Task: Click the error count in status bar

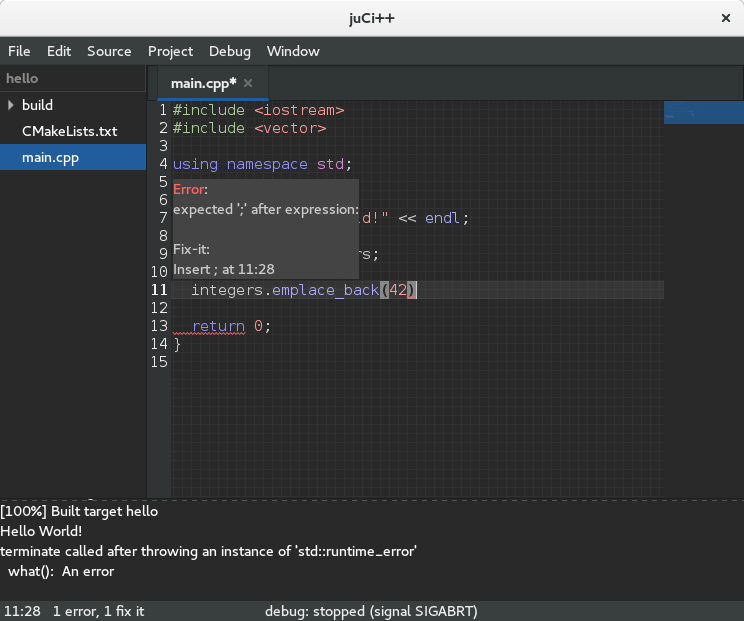Action: [x=98, y=611]
